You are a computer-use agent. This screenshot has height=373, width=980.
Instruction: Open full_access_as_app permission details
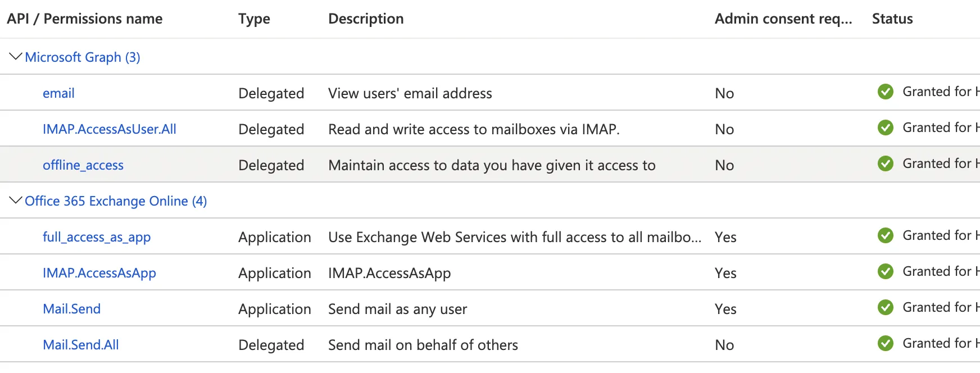97,237
